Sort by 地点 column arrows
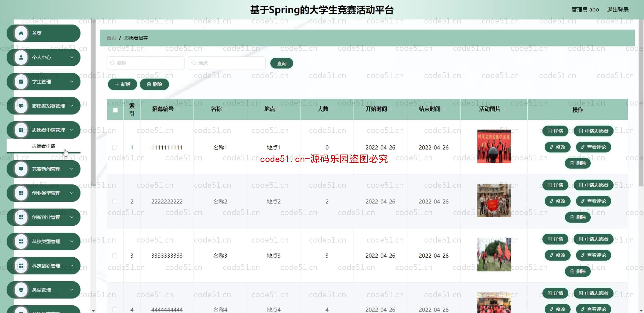This screenshot has width=644, height=313. click(x=279, y=109)
